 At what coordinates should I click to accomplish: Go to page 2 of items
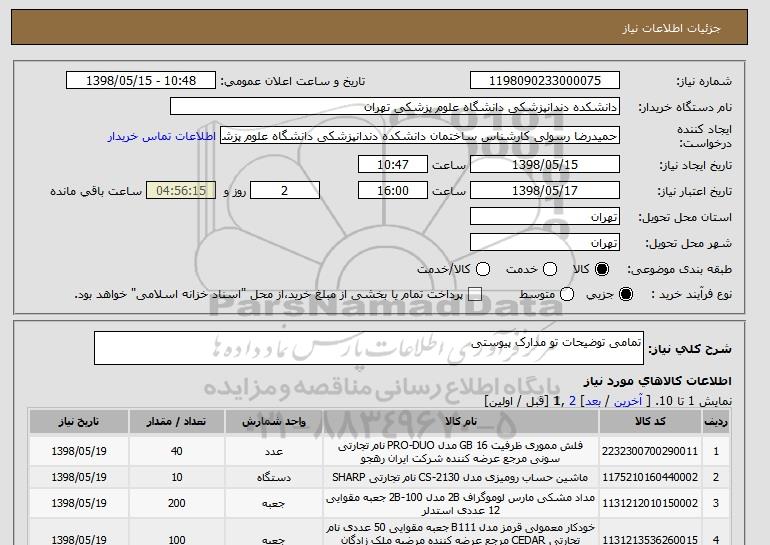coord(572,401)
